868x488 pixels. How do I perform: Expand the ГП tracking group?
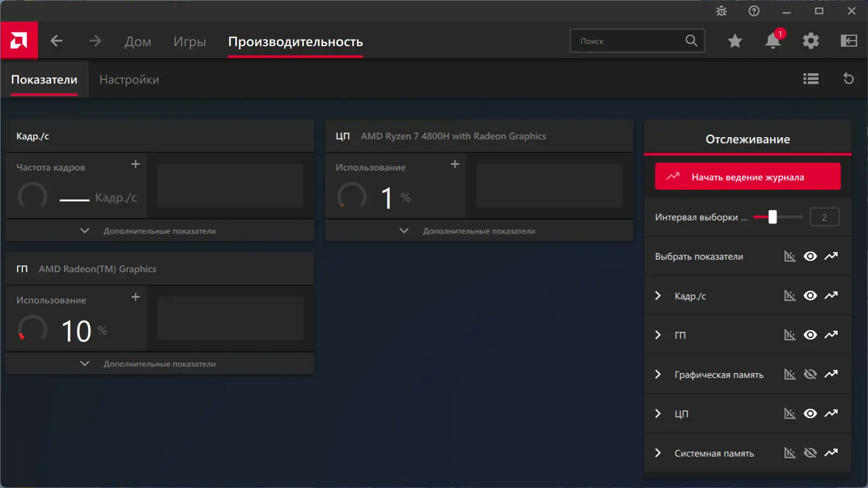click(x=658, y=335)
